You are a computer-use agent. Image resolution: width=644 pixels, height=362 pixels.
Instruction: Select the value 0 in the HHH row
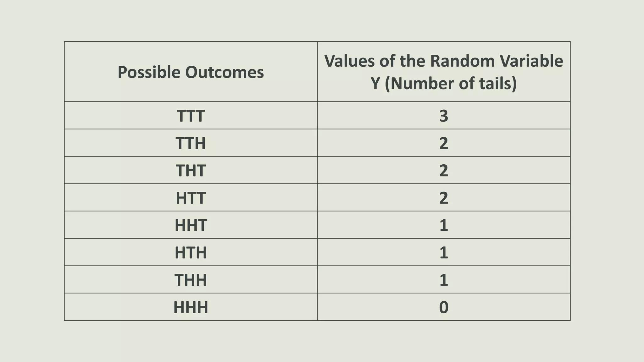click(444, 307)
